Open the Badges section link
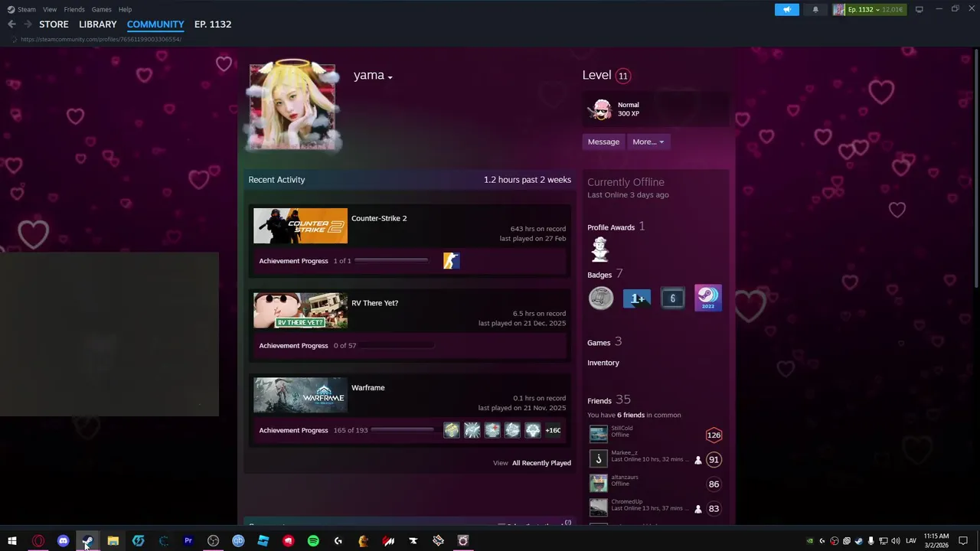This screenshot has width=980, height=551. click(x=599, y=275)
